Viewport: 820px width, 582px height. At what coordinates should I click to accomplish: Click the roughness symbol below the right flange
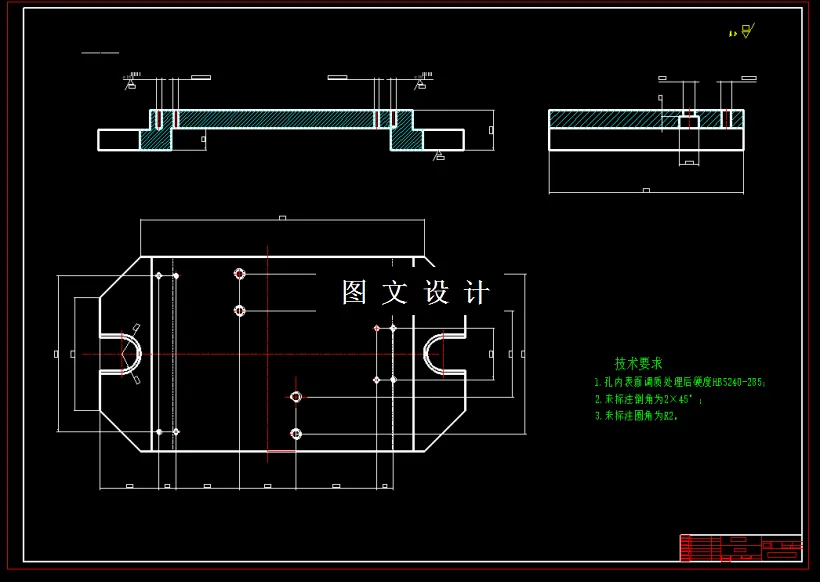[x=438, y=155]
